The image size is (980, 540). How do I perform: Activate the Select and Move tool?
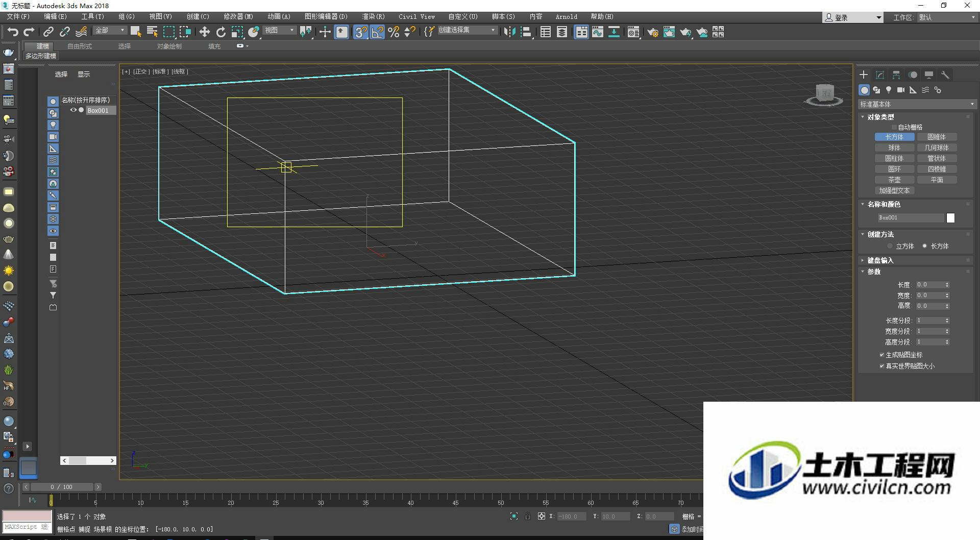pyautogui.click(x=204, y=32)
